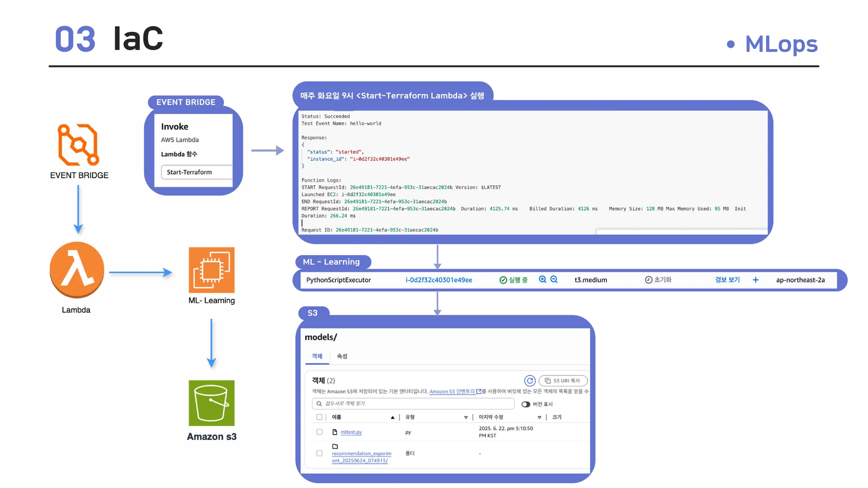868x488 pixels.
Task: Sort by 이름 column arrow
Action: click(x=392, y=417)
